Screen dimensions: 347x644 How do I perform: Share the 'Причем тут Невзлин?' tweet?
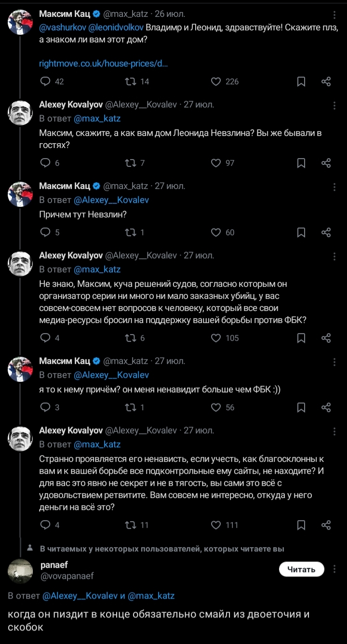326,232
